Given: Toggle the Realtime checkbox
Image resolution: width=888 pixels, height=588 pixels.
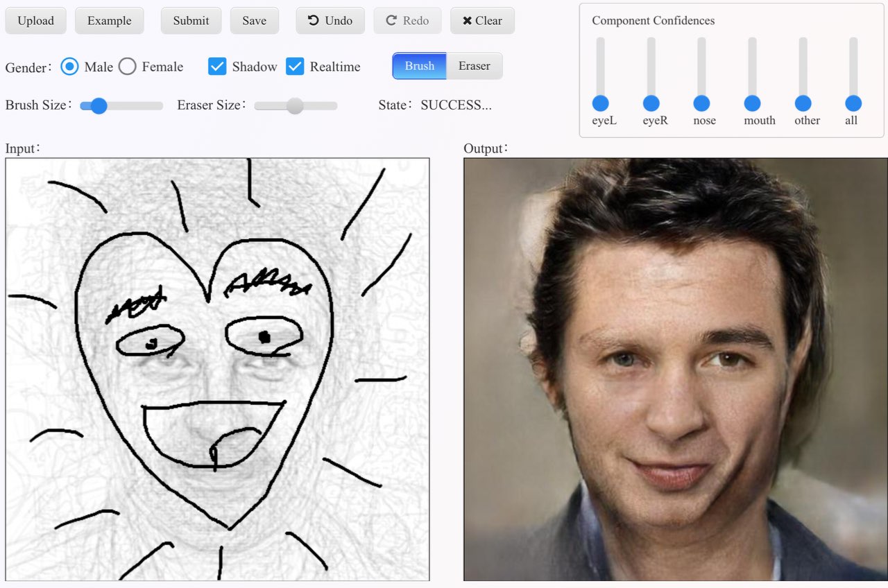Looking at the screenshot, I should (x=295, y=67).
